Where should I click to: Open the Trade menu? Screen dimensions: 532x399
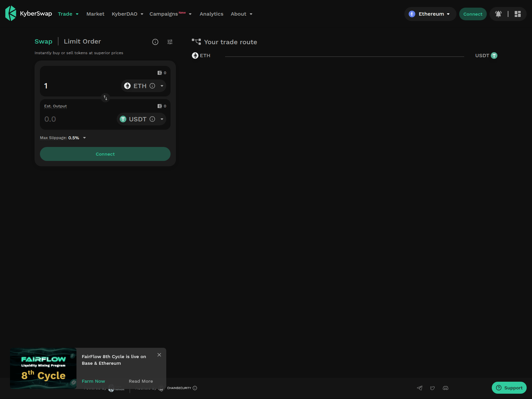click(68, 14)
